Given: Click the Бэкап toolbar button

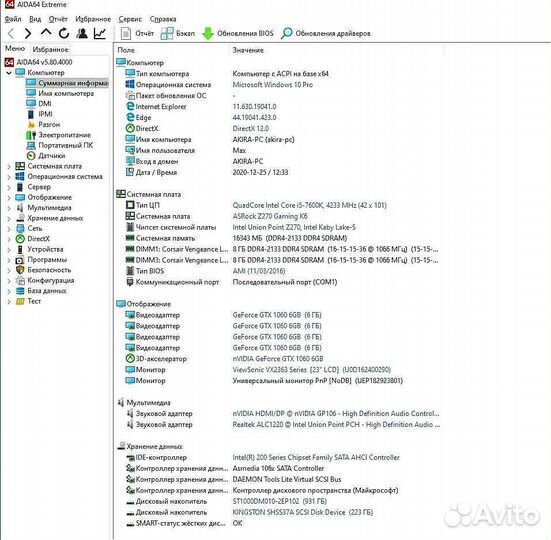Looking at the screenshot, I should pos(177,33).
